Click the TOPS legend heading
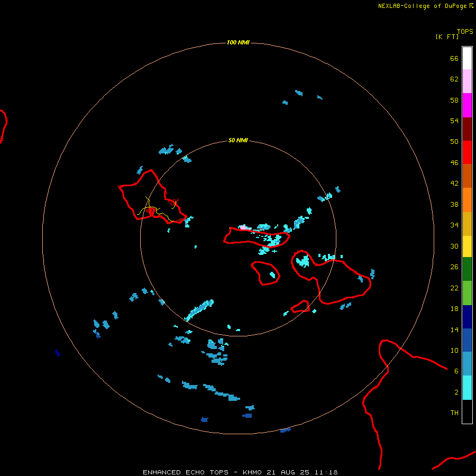Viewport: 476px width, 476px height. click(465, 32)
